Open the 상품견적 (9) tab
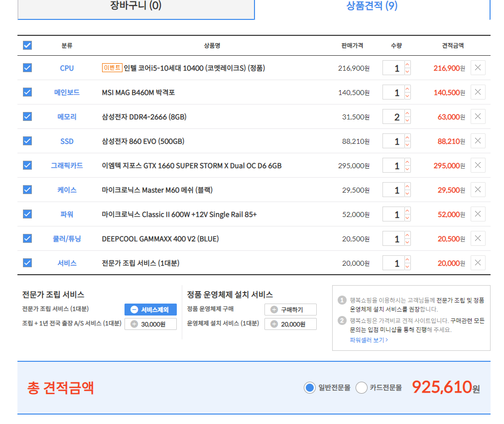504x424 pixels. [372, 6]
